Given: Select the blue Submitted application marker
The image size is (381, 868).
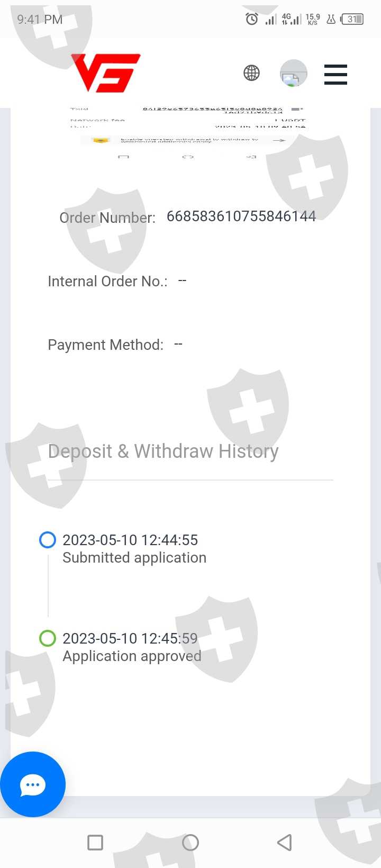Looking at the screenshot, I should pos(48,540).
